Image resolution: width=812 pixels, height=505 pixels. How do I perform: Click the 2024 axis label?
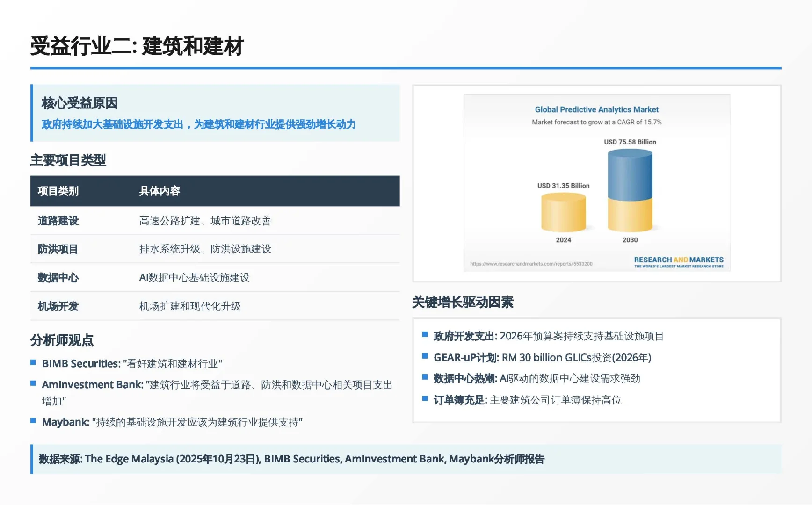tap(564, 240)
